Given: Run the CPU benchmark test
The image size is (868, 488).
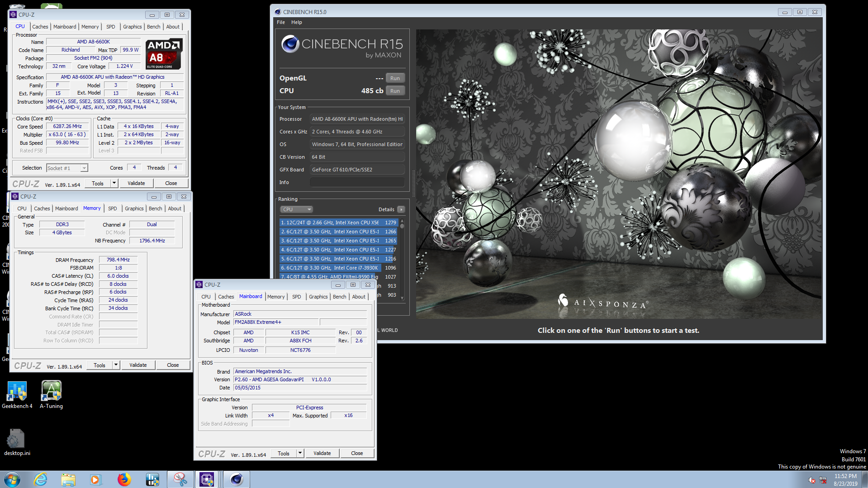Looking at the screenshot, I should coord(395,91).
